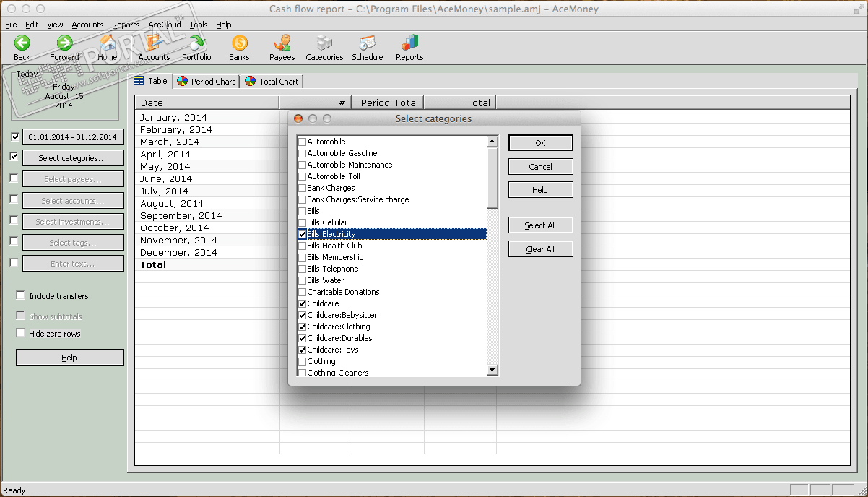Image resolution: width=868 pixels, height=497 pixels.
Task: Open the Banks coin icon
Action: point(239,43)
